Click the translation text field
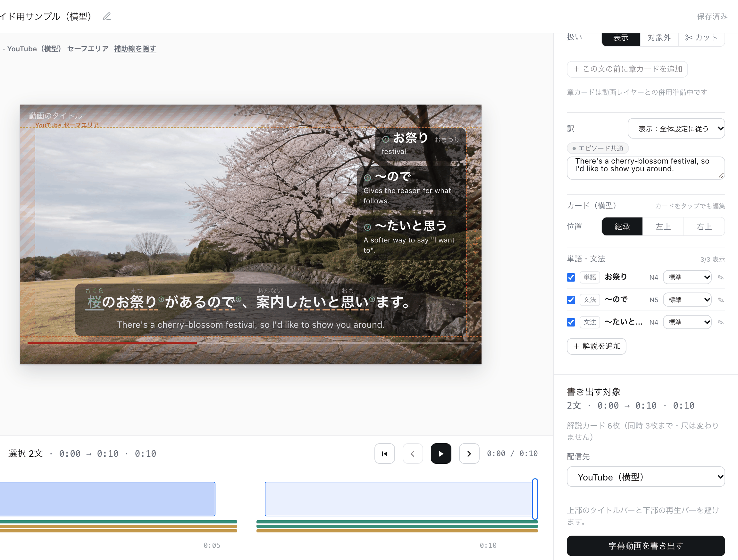This screenshot has height=560, width=738. pos(646,168)
